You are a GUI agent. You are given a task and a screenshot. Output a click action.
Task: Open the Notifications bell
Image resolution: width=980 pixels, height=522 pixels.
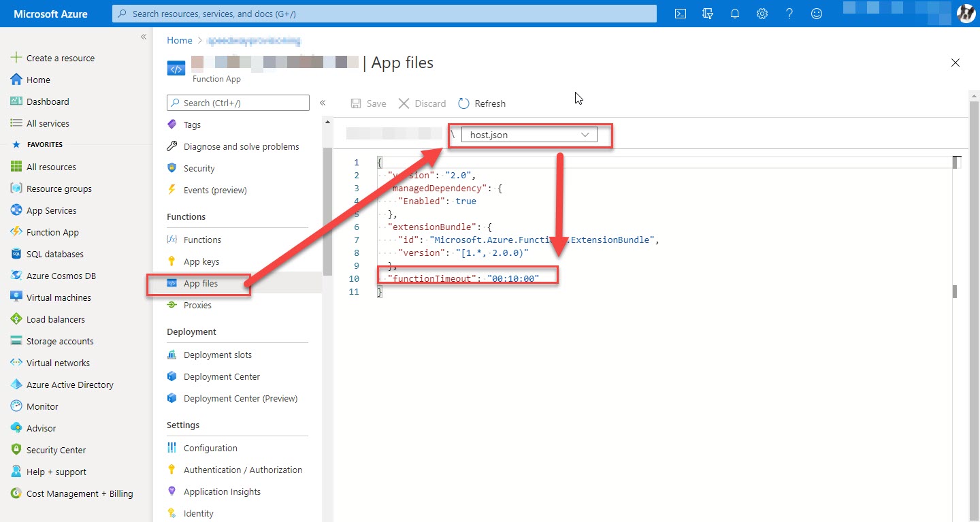[734, 13]
